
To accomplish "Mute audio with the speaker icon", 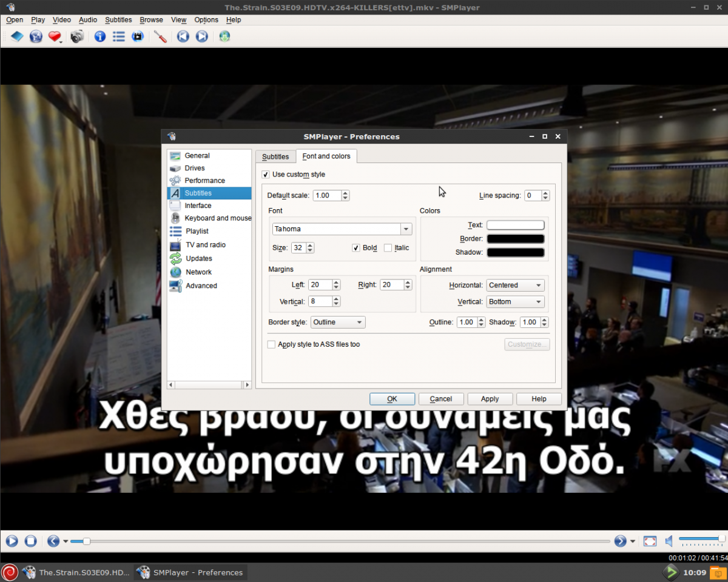I will pos(669,541).
